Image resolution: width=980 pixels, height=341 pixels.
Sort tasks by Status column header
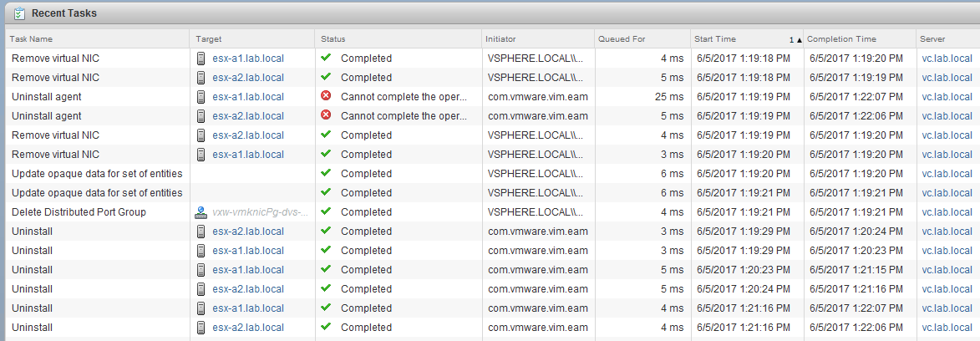click(x=333, y=39)
